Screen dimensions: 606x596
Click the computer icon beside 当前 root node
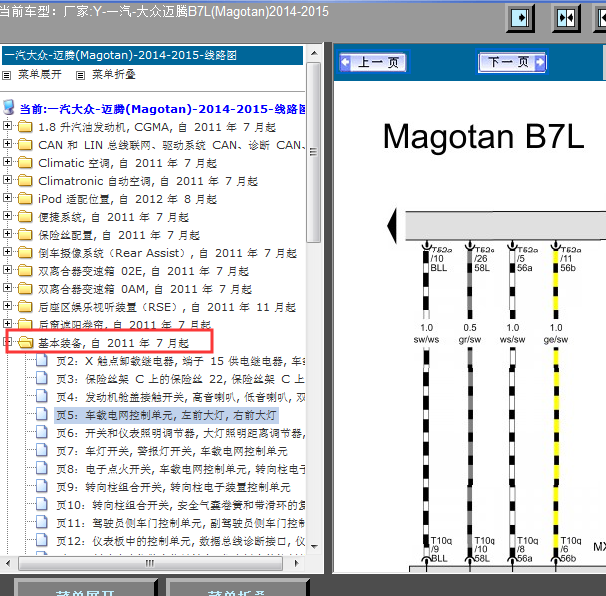coord(9,108)
